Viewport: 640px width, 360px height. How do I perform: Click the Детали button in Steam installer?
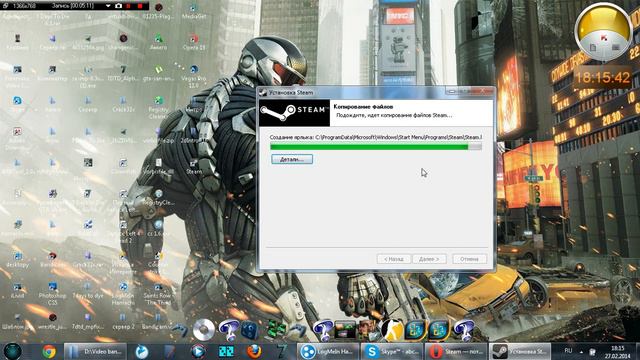coord(292,159)
